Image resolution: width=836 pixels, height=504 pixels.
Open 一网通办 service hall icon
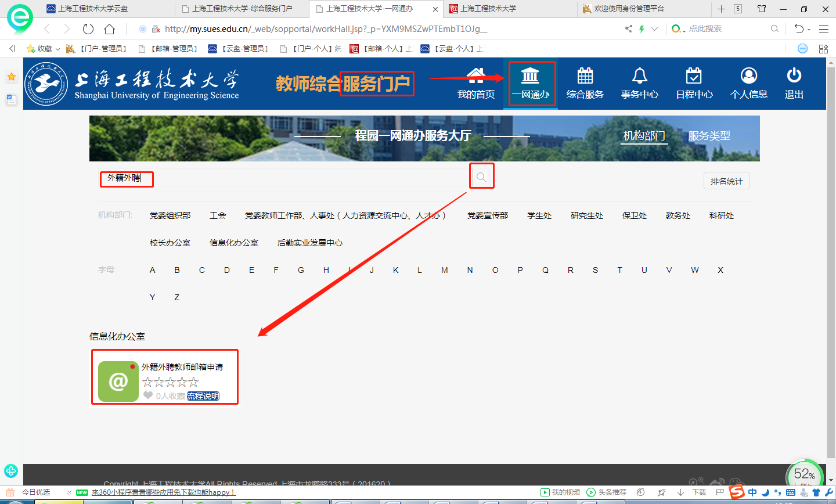[x=530, y=76]
